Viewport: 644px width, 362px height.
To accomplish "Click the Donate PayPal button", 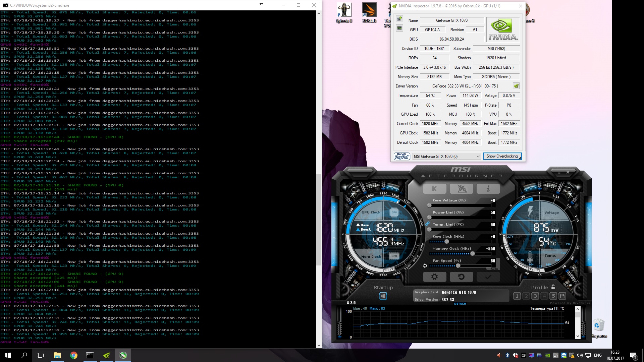I will pyautogui.click(x=401, y=157).
